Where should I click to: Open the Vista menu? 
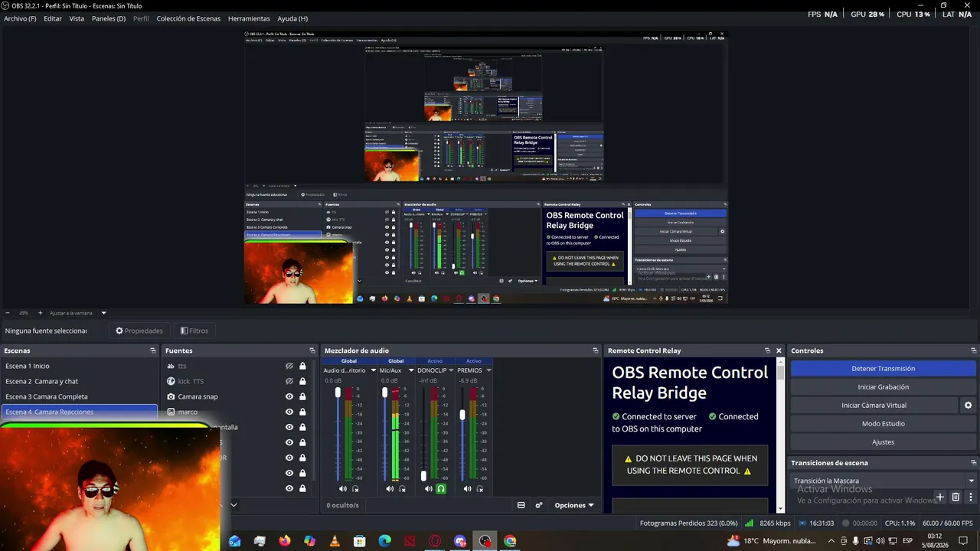pos(77,18)
